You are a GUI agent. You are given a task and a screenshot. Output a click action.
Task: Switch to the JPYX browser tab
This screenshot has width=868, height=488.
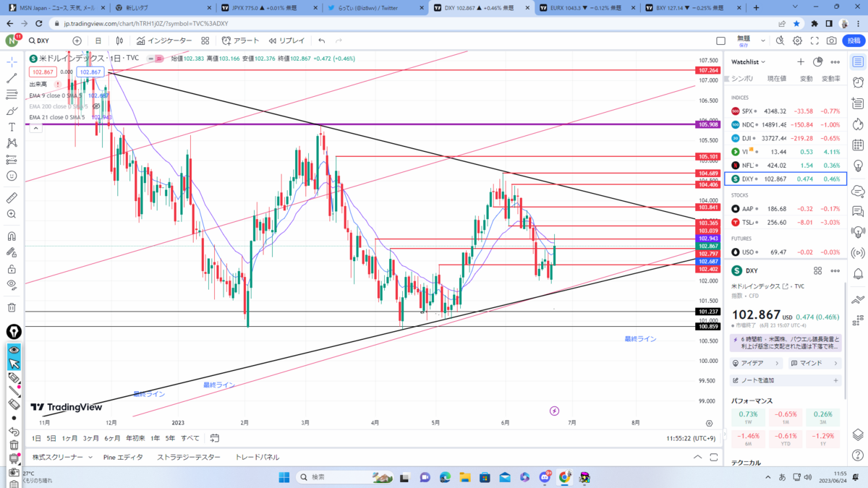268,7
